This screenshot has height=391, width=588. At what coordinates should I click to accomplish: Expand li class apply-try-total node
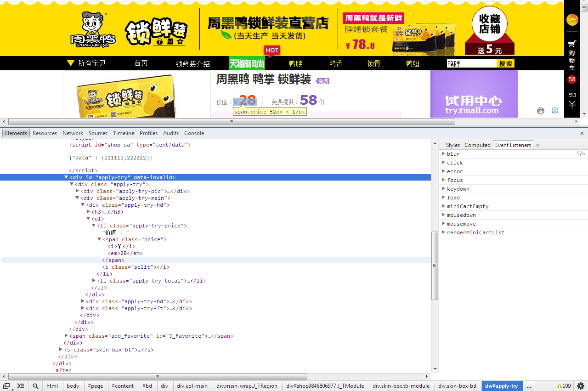(x=94, y=281)
